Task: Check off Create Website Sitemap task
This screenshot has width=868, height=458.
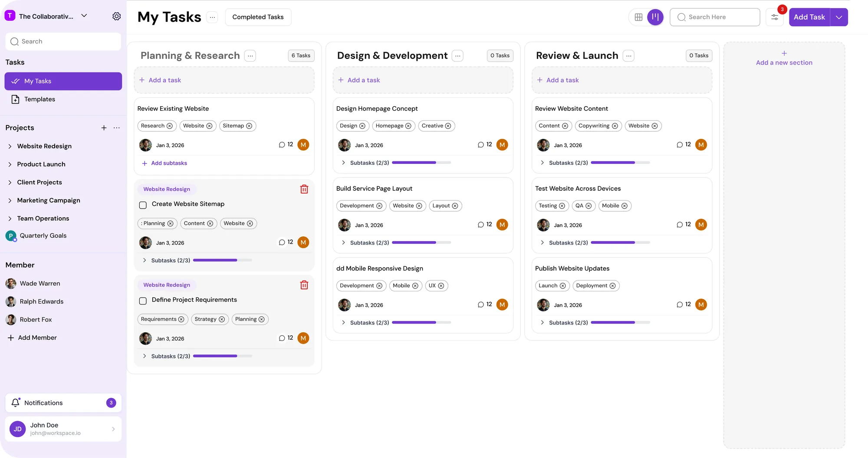Action: pyautogui.click(x=143, y=205)
